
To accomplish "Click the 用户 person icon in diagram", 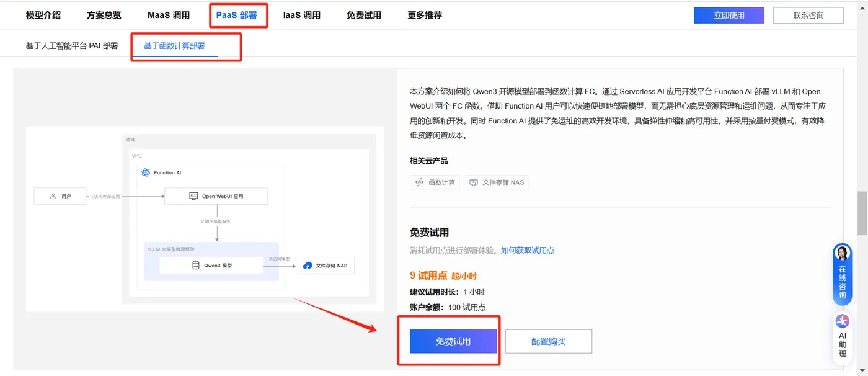I will 53,196.
